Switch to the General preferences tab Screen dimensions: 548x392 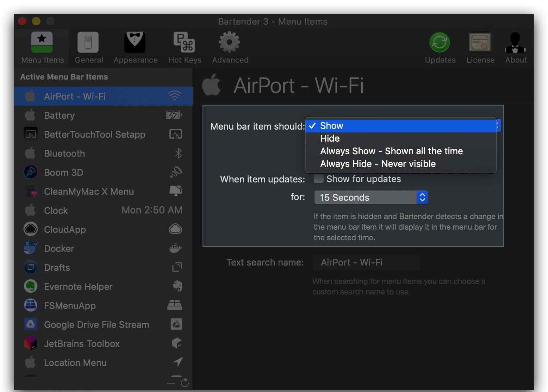pos(89,48)
